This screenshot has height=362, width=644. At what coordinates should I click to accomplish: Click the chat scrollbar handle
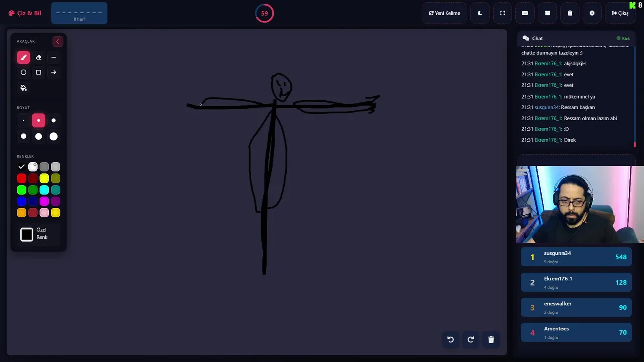635,144
